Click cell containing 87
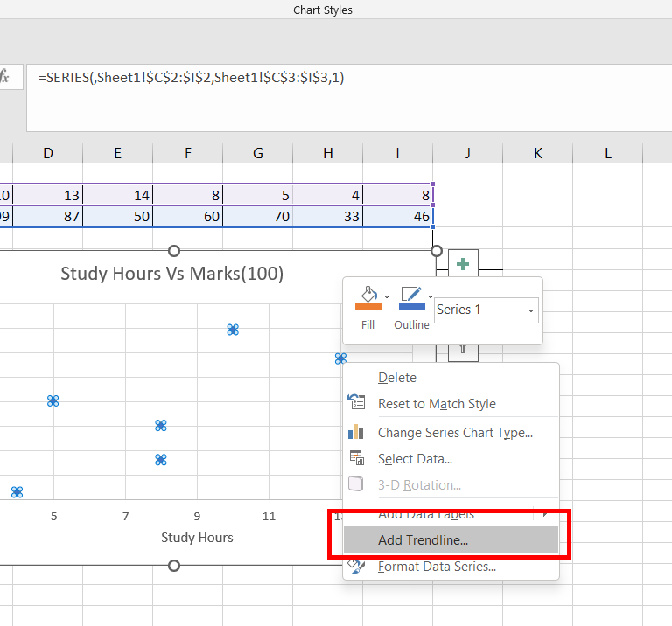 click(x=48, y=216)
